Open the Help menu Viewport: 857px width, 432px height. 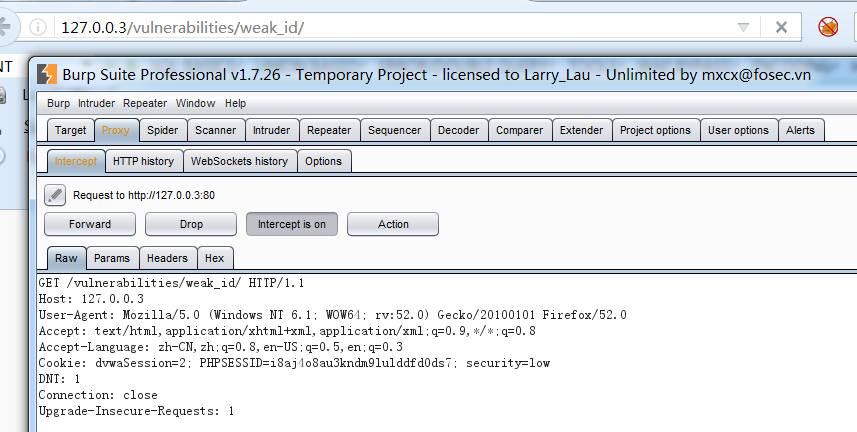[x=236, y=103]
